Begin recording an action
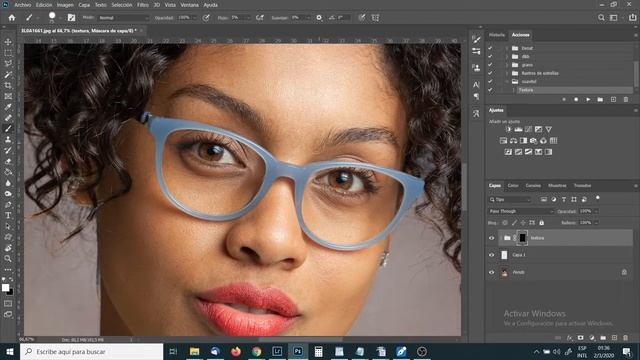 (576, 100)
